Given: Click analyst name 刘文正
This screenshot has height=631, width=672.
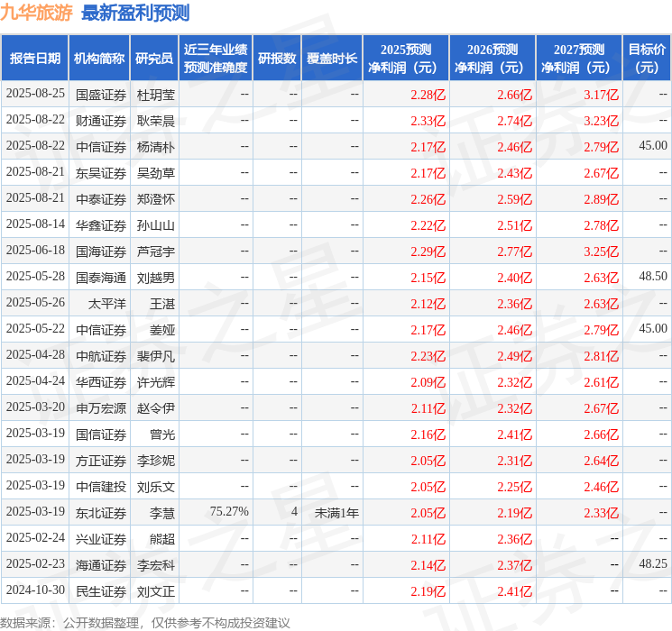Looking at the screenshot, I should pyautogui.click(x=155, y=591).
